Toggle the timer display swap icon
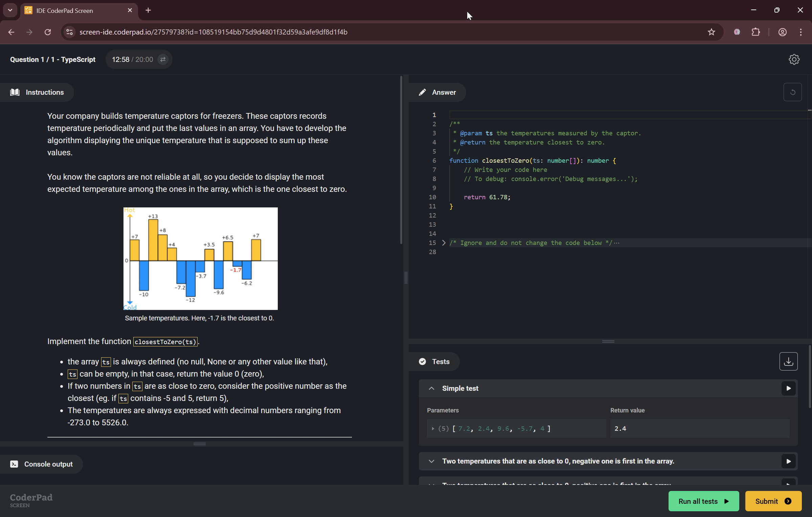This screenshot has width=812, height=517. [163, 60]
